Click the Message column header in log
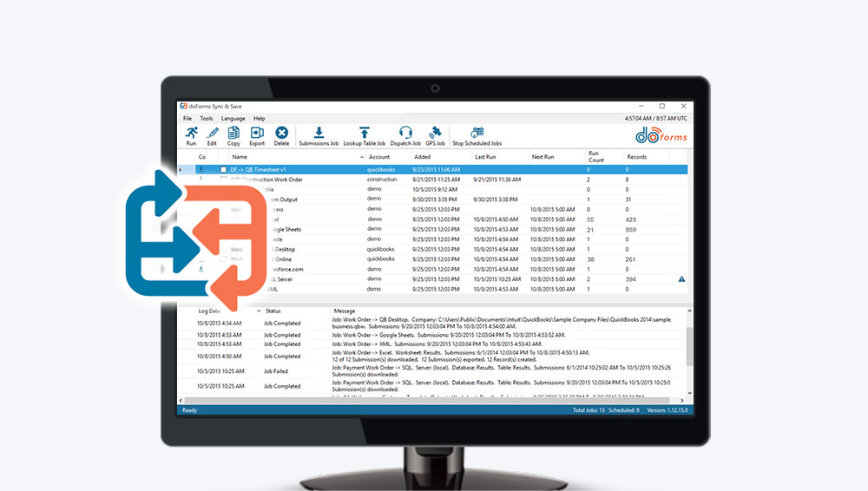 pos(345,311)
